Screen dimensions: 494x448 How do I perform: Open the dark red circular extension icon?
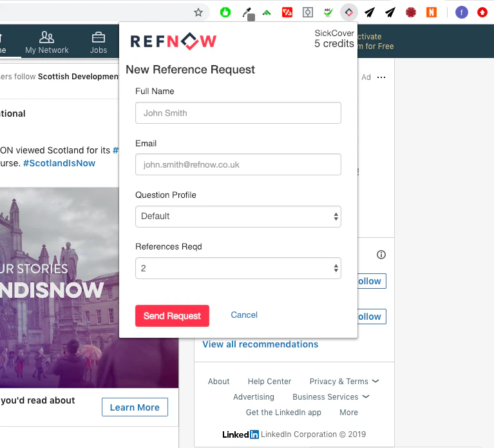(410, 13)
